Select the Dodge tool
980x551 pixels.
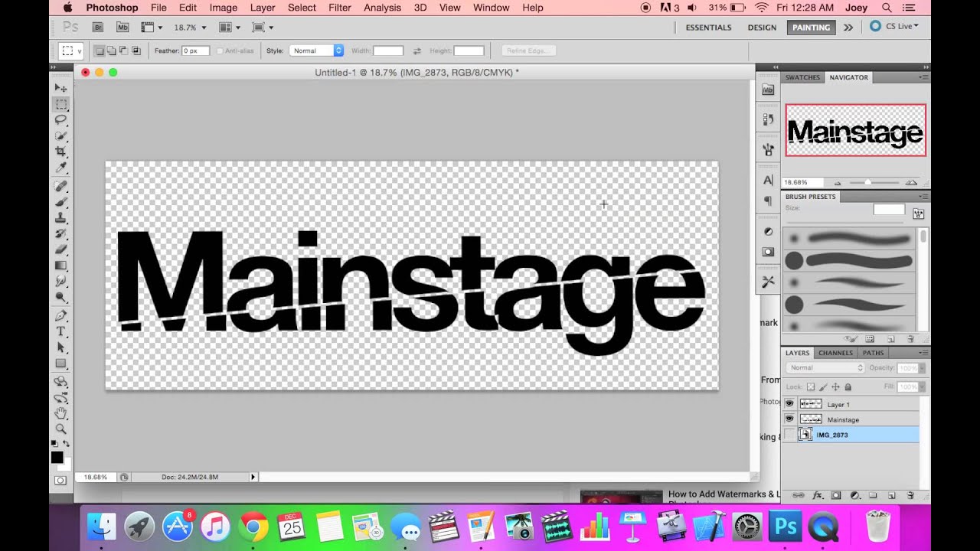61,297
